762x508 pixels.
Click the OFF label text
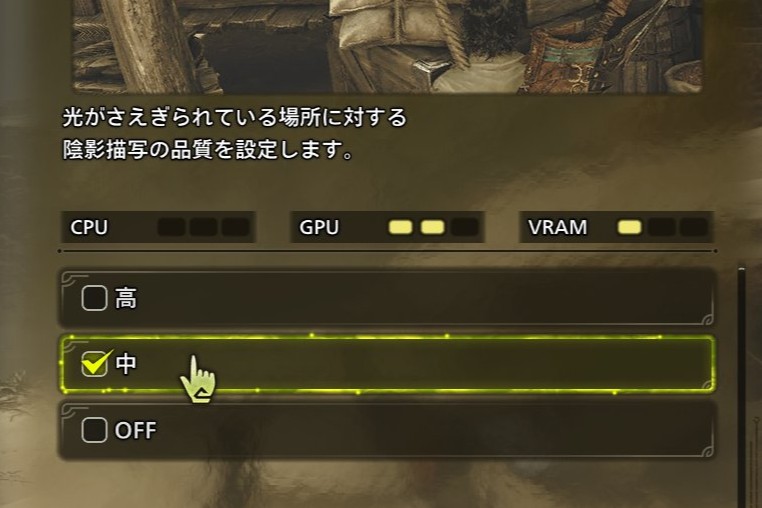[x=136, y=430]
